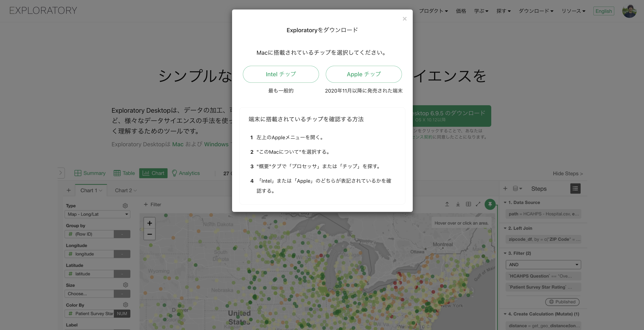This screenshot has width=644, height=330.
Task: Select the Chart 1 tab
Action: [x=91, y=190]
